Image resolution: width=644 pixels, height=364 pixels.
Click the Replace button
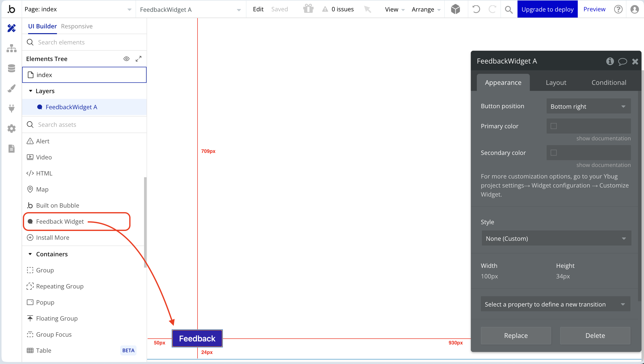pyautogui.click(x=516, y=335)
